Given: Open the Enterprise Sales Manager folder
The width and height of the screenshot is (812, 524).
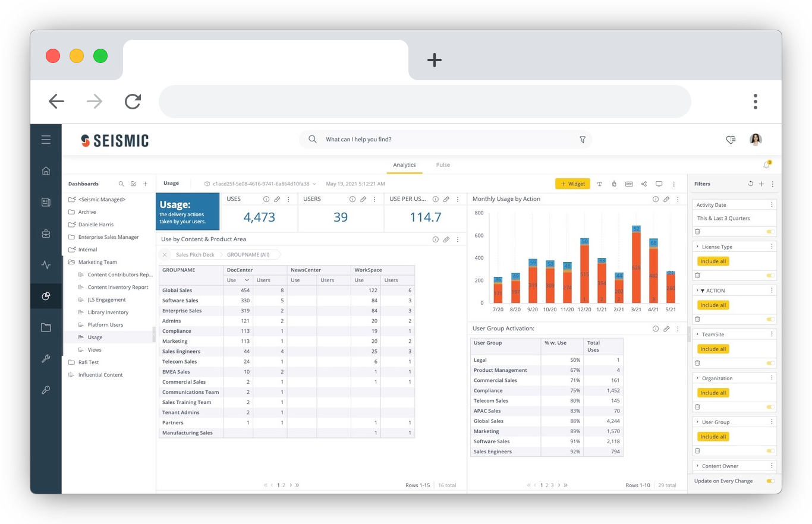Looking at the screenshot, I should (108, 237).
